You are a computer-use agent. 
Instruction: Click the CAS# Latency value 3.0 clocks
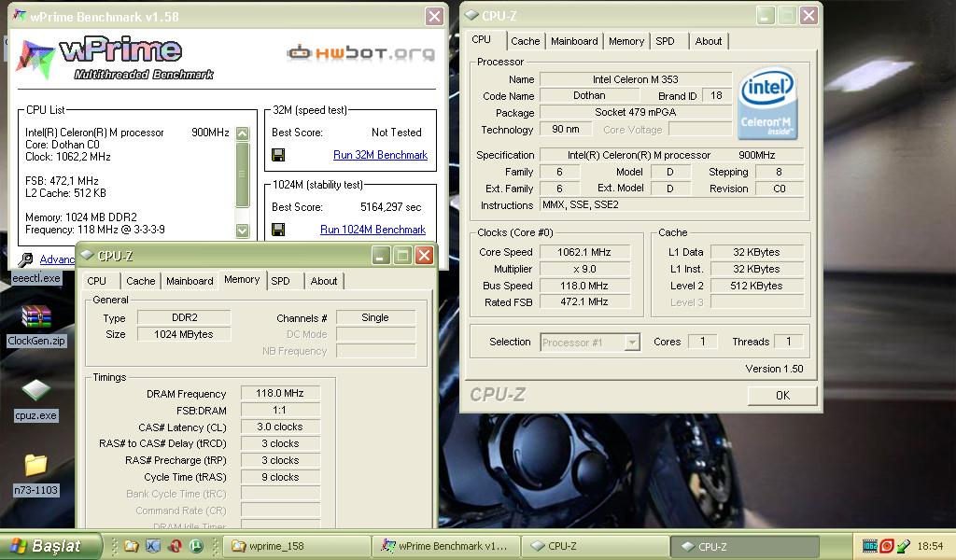[280, 427]
